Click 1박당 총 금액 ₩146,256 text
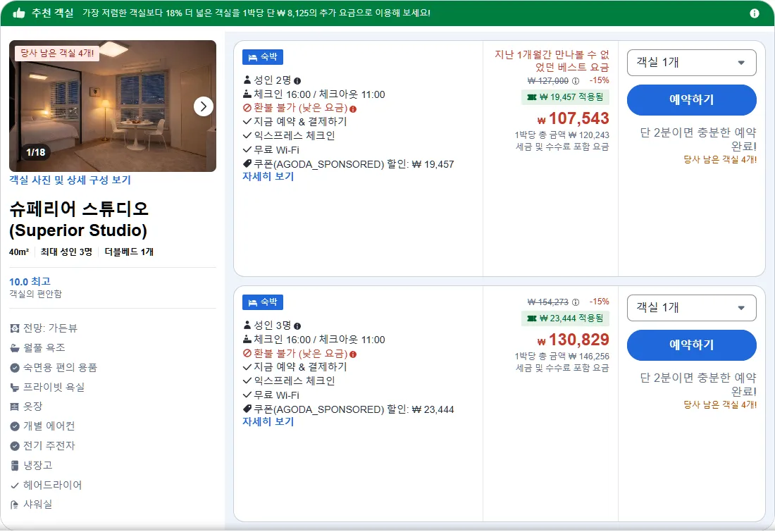This screenshot has width=775, height=532. pos(562,357)
